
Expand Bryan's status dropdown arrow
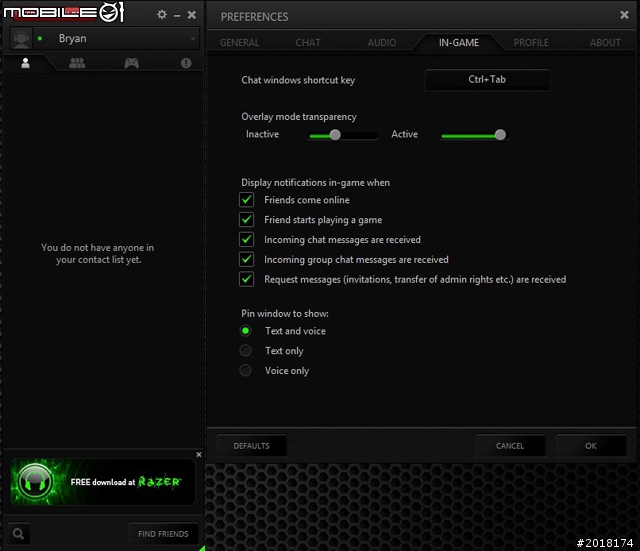tap(193, 39)
